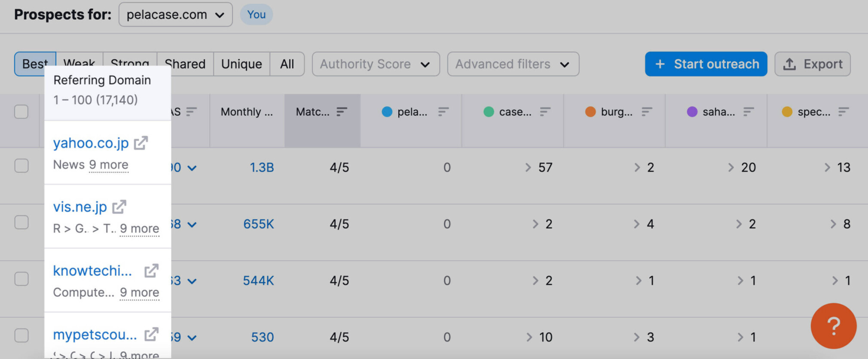Click the orange burg... color dot
The image size is (868, 359).
coord(591,112)
